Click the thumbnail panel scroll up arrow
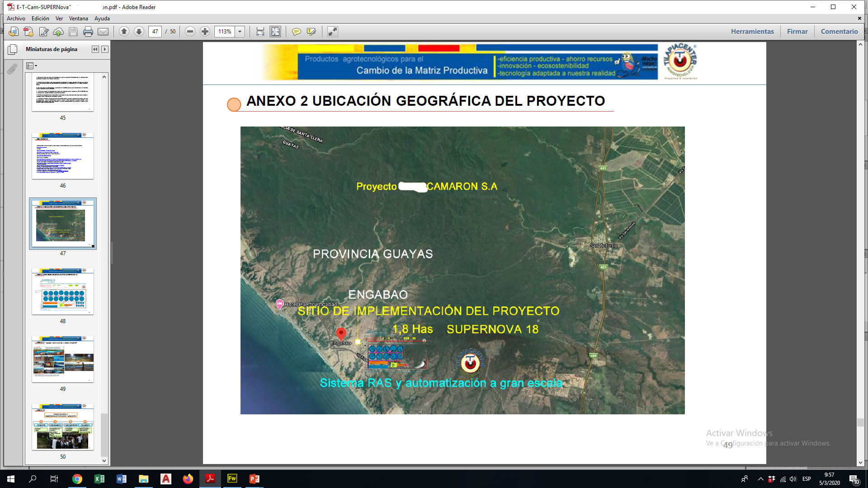Image resolution: width=868 pixels, height=488 pixels. 104,77
